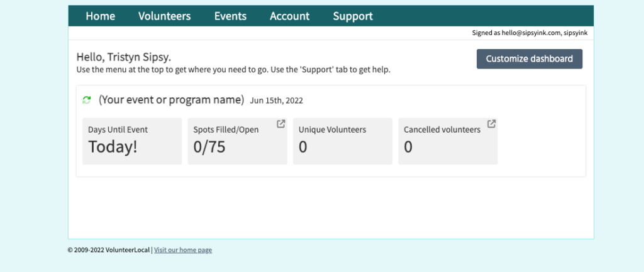The image size is (644, 272).
Task: Open the Events menu
Action: tap(230, 16)
